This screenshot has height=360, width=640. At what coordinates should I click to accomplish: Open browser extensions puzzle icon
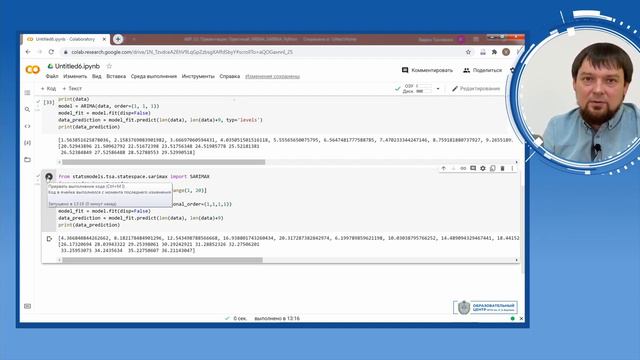494,52
